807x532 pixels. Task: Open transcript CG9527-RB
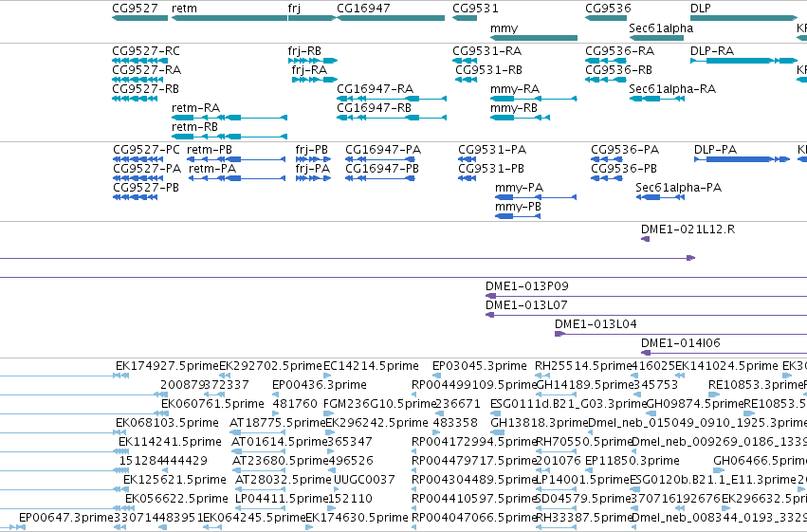146,89
